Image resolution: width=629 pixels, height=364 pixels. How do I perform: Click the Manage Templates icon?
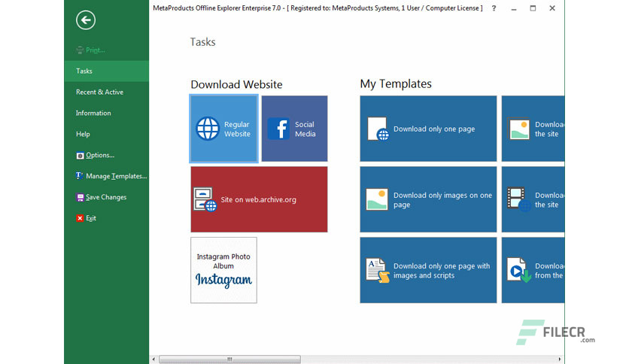(x=80, y=176)
